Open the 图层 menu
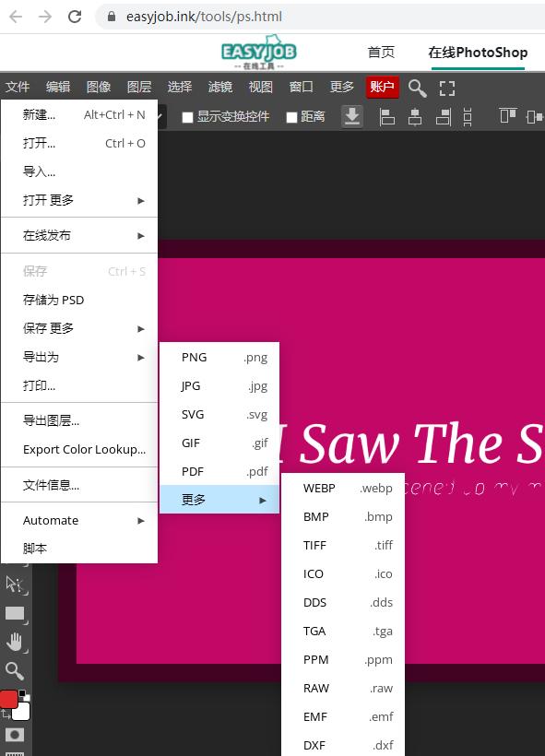The width and height of the screenshot is (545, 756). 139,87
